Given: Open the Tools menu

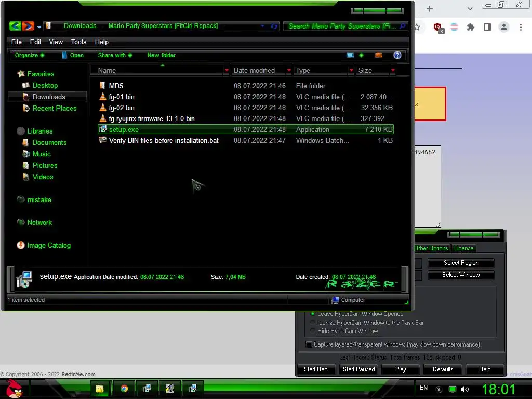Looking at the screenshot, I should click(x=79, y=42).
